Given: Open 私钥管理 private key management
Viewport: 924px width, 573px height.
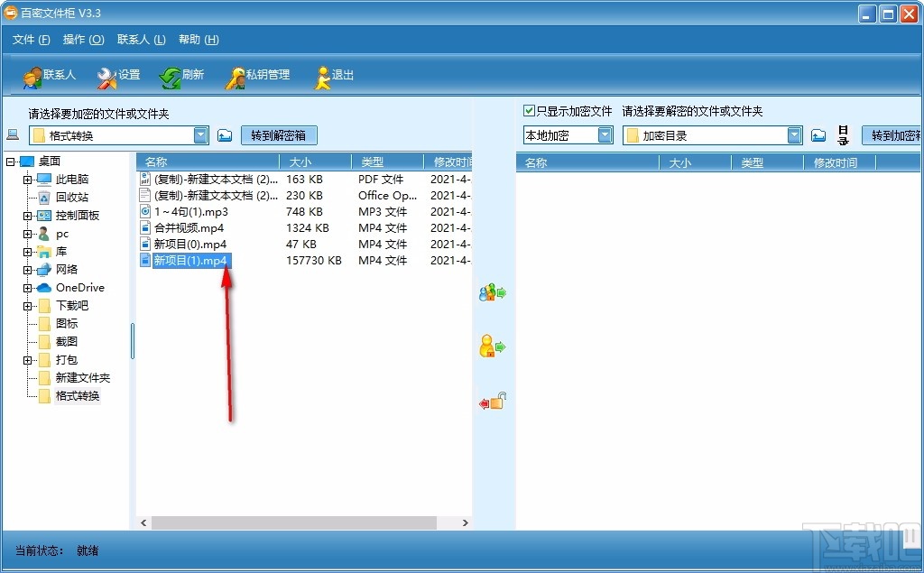Looking at the screenshot, I should [x=257, y=76].
